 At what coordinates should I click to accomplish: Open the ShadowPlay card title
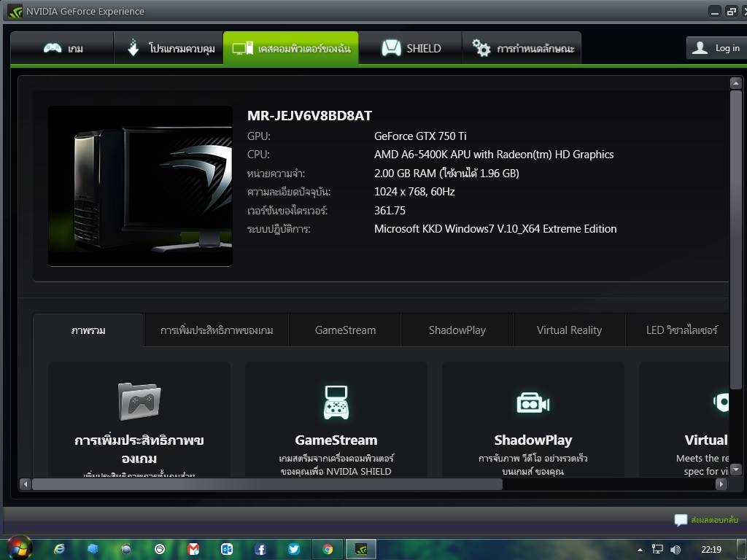click(x=533, y=440)
